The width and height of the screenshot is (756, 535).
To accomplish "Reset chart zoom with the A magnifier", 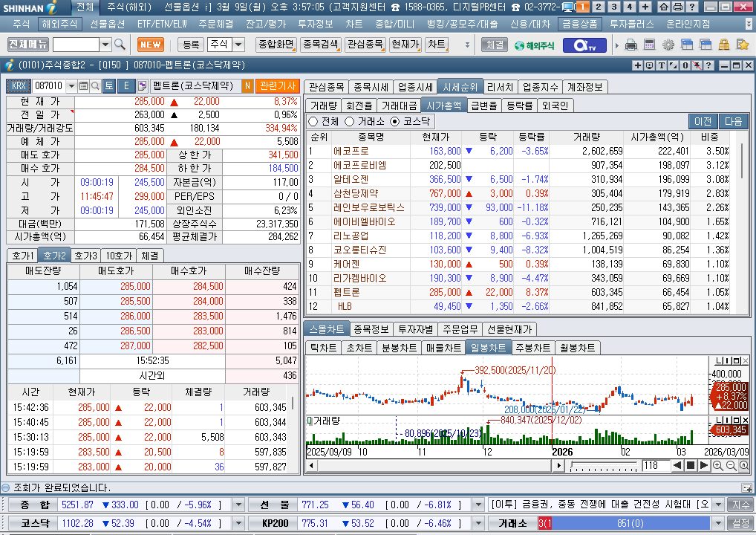I will [744, 466].
